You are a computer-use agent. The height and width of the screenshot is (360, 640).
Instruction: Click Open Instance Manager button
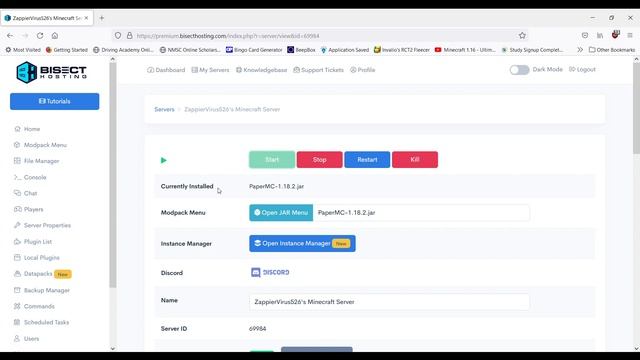(302, 243)
